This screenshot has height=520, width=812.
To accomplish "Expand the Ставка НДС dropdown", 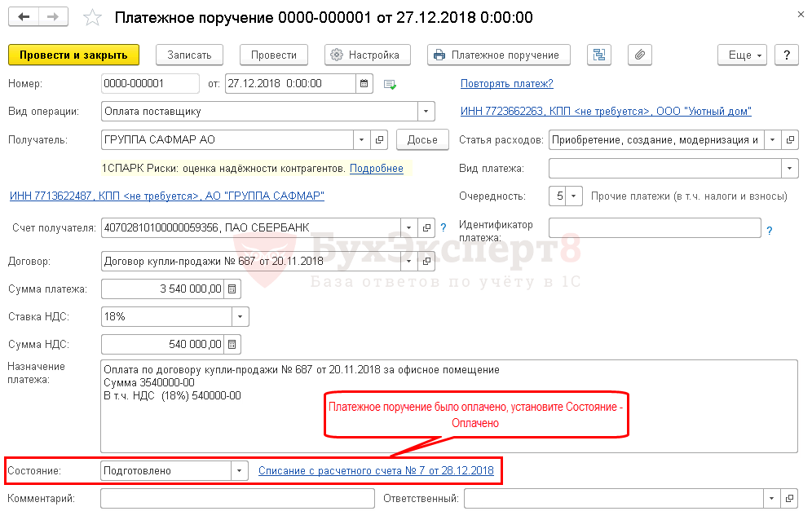I will pyautogui.click(x=240, y=316).
